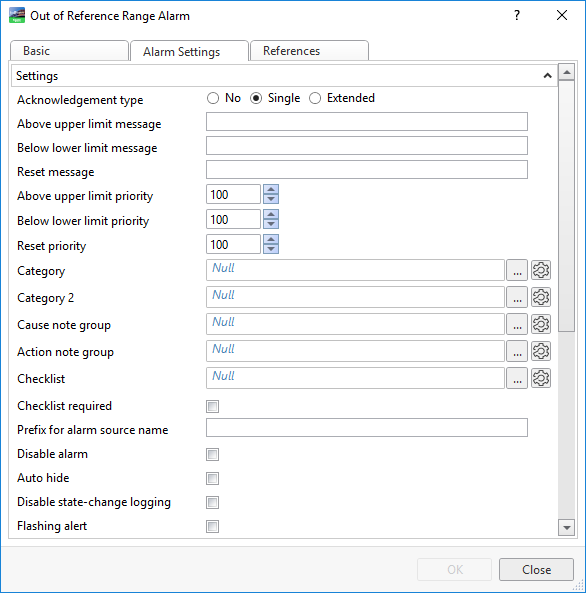The image size is (586, 593).
Task: Increase Below lower limit priority
Action: click(x=271, y=214)
